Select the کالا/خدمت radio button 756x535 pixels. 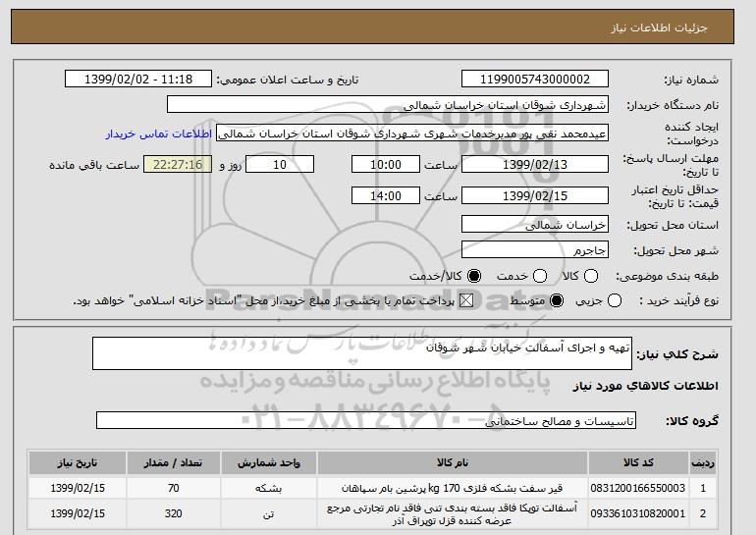(x=474, y=276)
